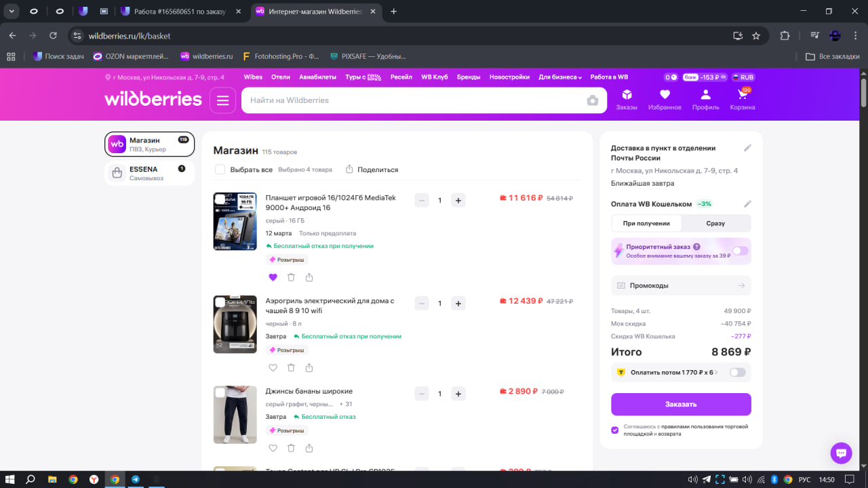Open Windows Start menu

click(9, 479)
